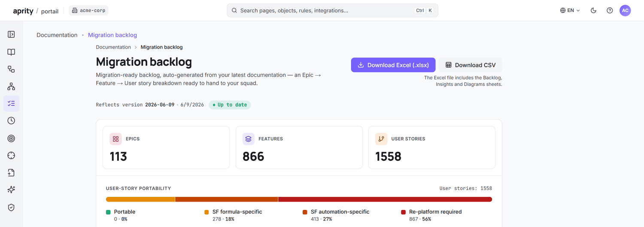Click the globe language icon
The width and height of the screenshot is (644, 227).
562,10
